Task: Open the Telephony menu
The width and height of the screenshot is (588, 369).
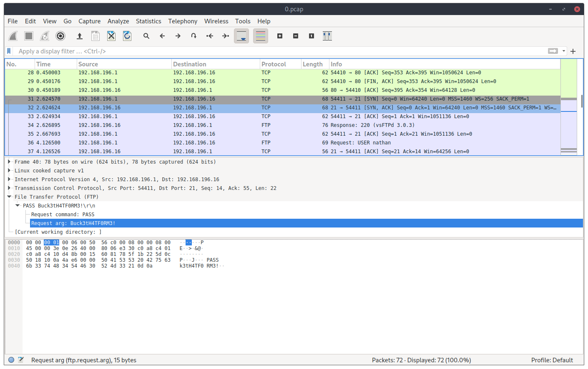Action: pyautogui.click(x=183, y=21)
